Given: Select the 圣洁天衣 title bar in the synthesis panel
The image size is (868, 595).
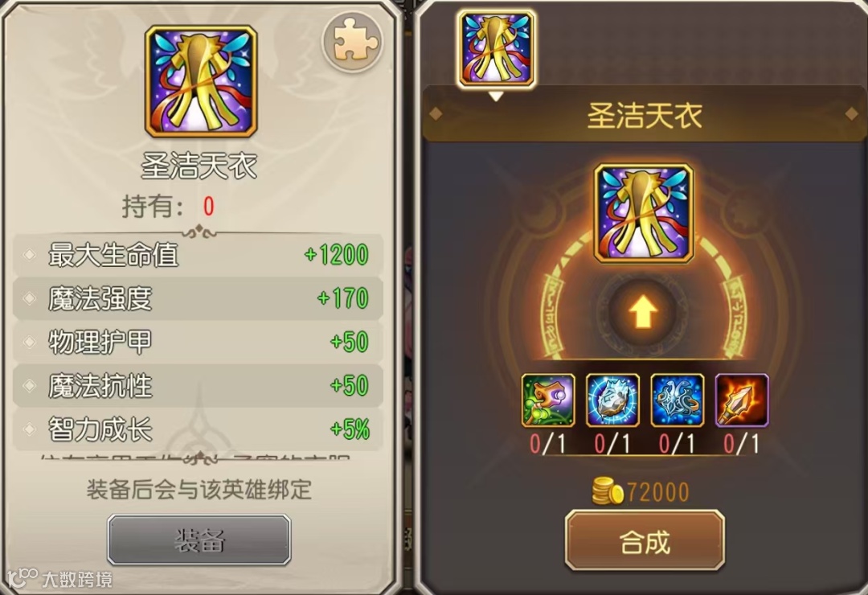Looking at the screenshot, I should click(x=645, y=115).
